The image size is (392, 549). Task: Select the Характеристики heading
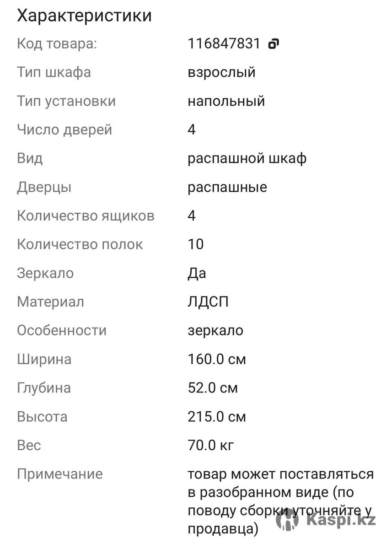point(84,16)
